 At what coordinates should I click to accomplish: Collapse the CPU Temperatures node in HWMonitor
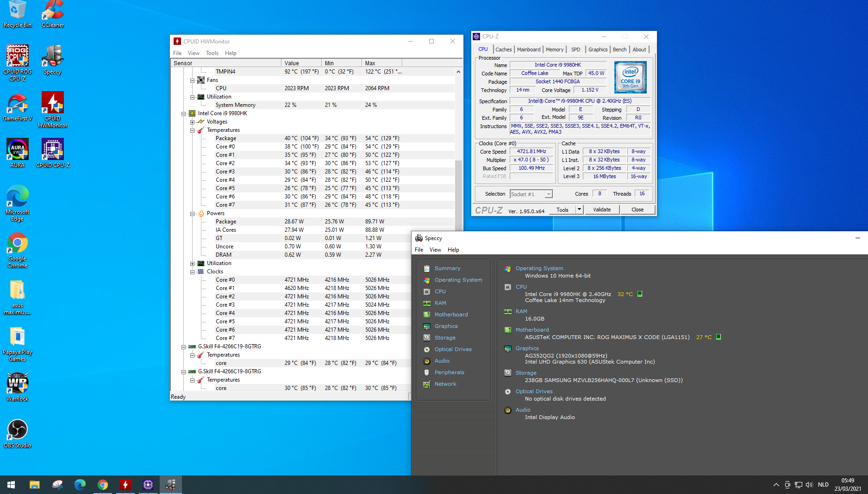coord(193,130)
